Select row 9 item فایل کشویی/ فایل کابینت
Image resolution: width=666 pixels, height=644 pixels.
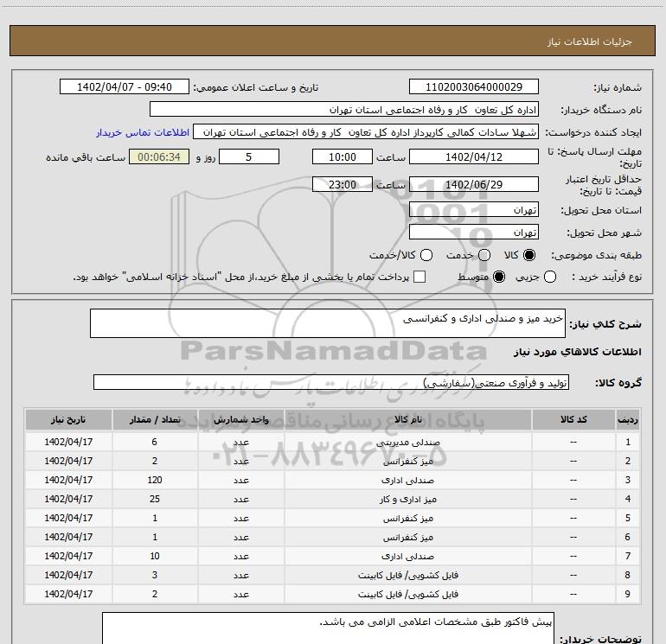tap(407, 595)
